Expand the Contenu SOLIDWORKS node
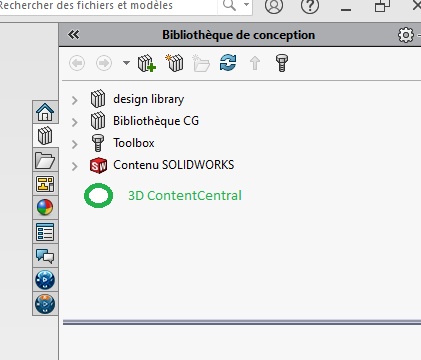The image size is (421, 360). (75, 166)
